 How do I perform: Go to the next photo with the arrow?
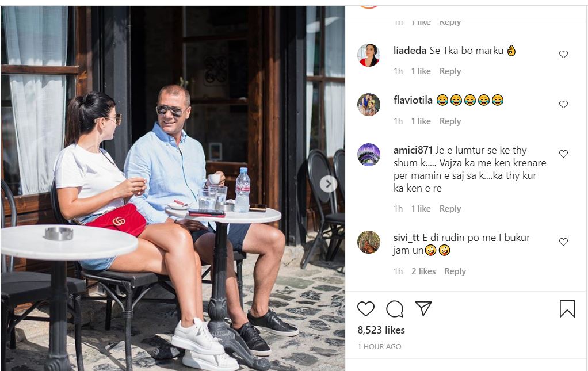pos(328,183)
